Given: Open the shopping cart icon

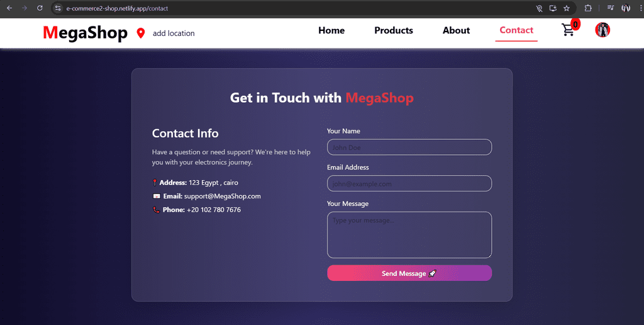Looking at the screenshot, I should pos(569,30).
